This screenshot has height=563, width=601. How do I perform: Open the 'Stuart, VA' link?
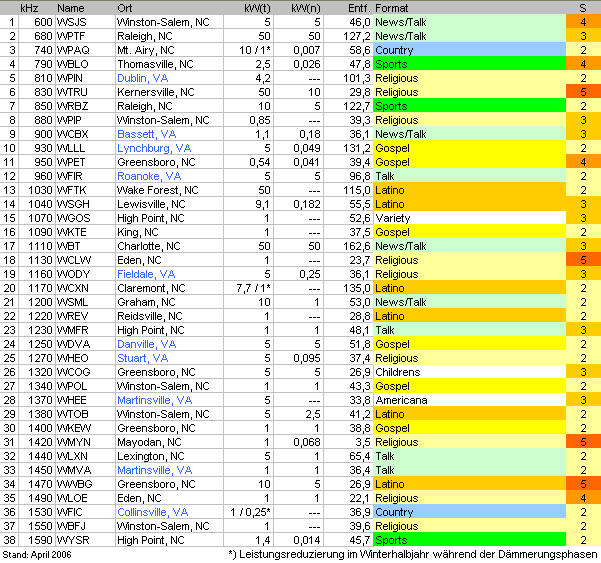[x=143, y=358]
